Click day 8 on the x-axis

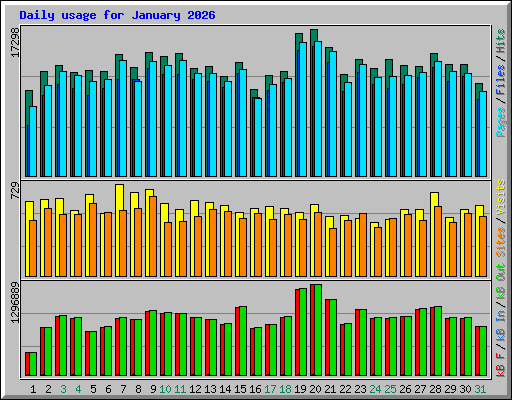[x=138, y=389]
